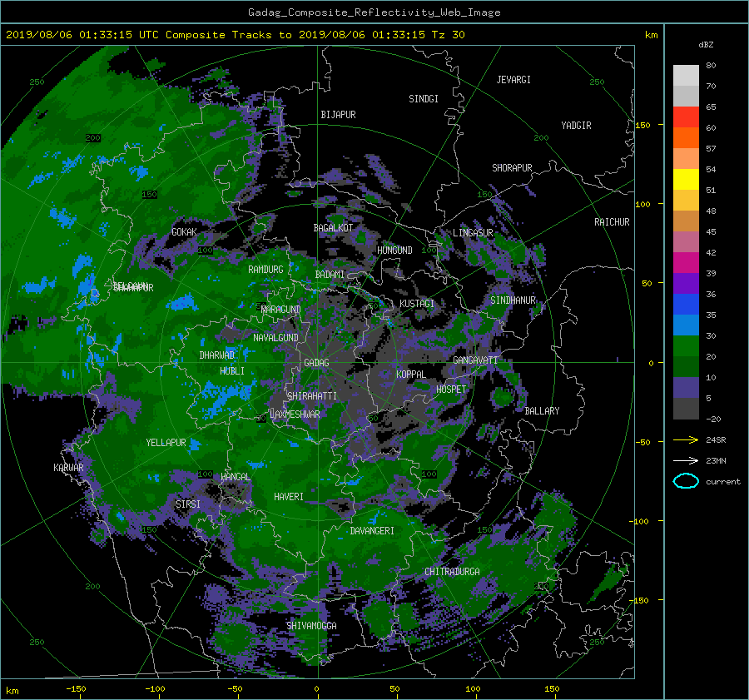749x700 pixels.
Task: Click the GOKAK city label
Action: click(x=184, y=232)
